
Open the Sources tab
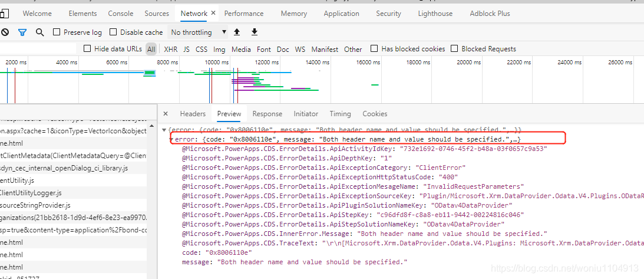[x=157, y=14]
